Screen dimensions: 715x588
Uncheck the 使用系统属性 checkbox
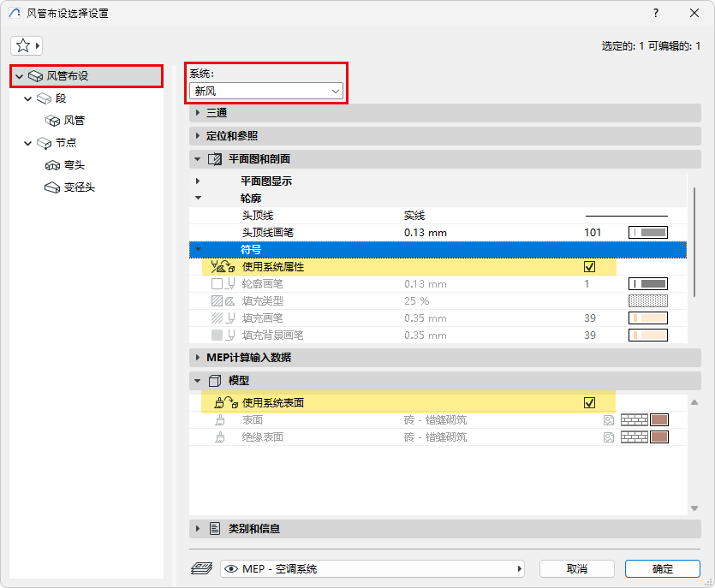[590, 267]
